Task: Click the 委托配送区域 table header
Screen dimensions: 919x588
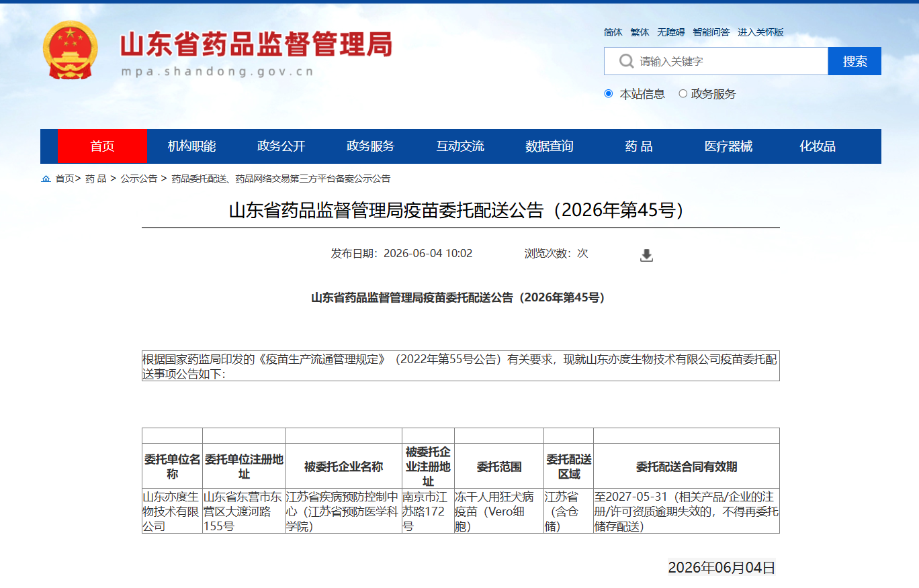Action: click(x=569, y=467)
